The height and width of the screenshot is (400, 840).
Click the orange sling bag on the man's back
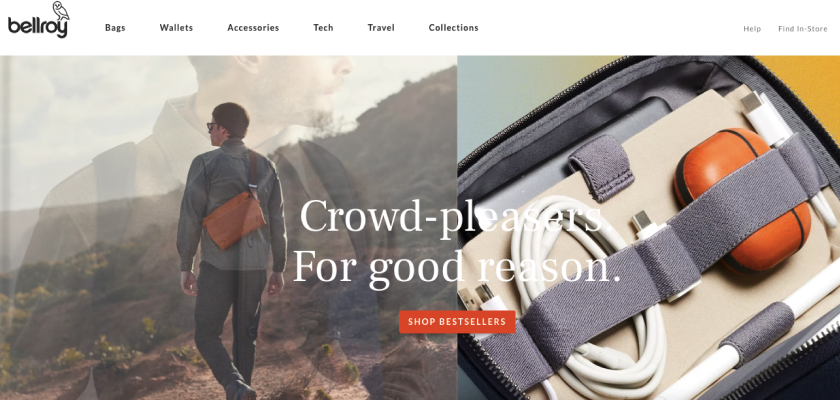click(234, 220)
